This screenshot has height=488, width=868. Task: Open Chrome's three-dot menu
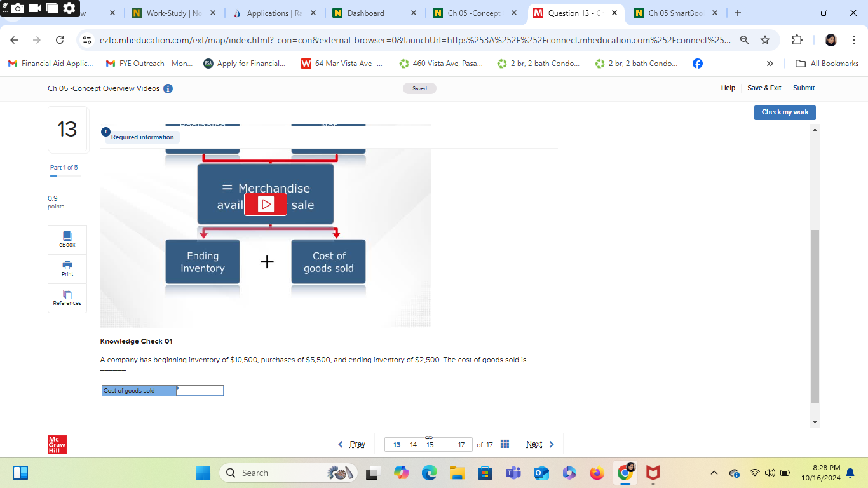pyautogui.click(x=854, y=40)
